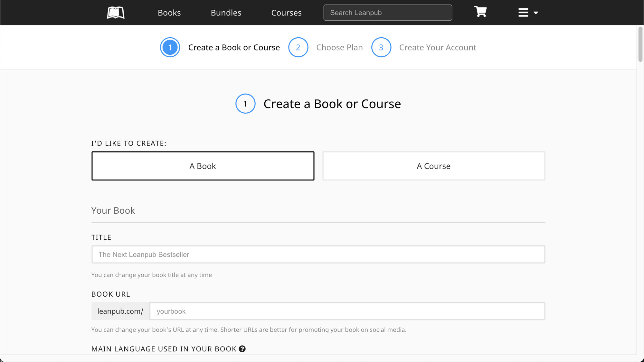Click the Leanpub open book logo
The width and height of the screenshot is (644, 362).
(x=116, y=13)
